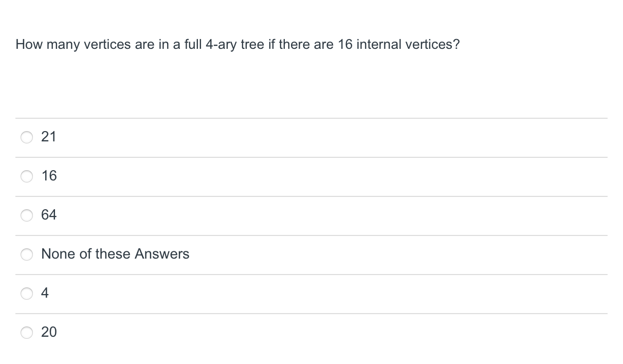
Task: Click the answer label 21
Action: (x=49, y=137)
